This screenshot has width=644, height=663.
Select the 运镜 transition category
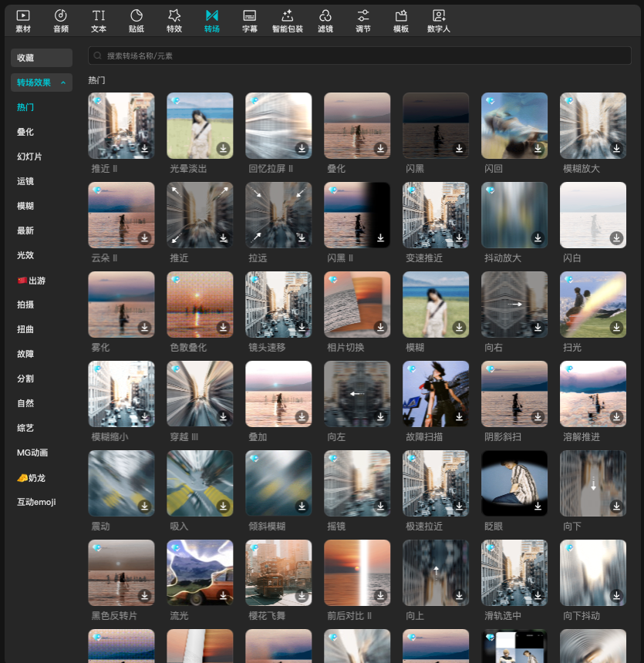(x=25, y=181)
